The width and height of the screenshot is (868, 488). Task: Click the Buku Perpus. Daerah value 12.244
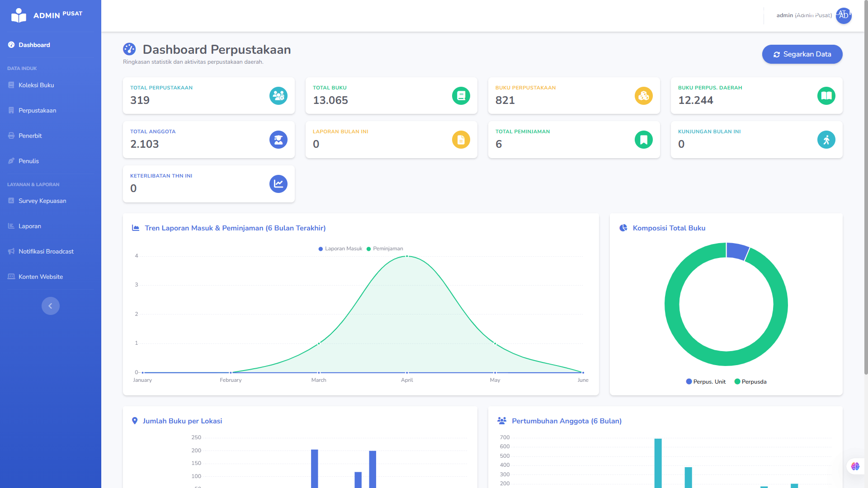(x=696, y=100)
